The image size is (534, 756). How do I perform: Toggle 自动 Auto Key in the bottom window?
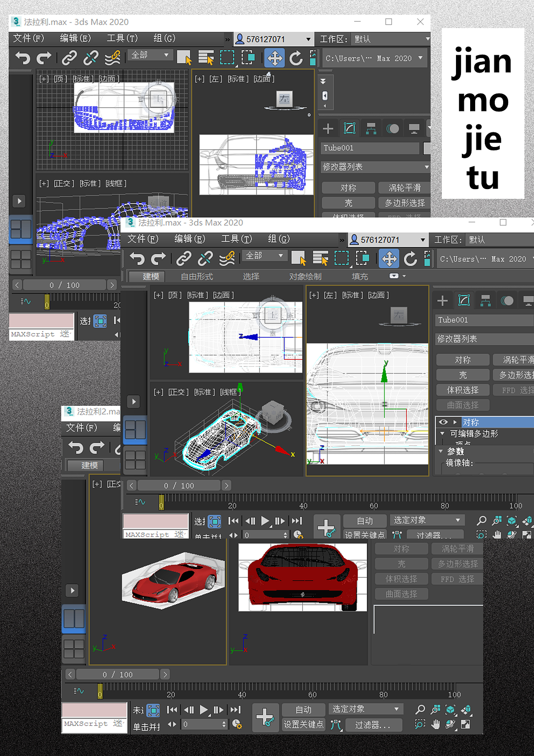click(303, 710)
